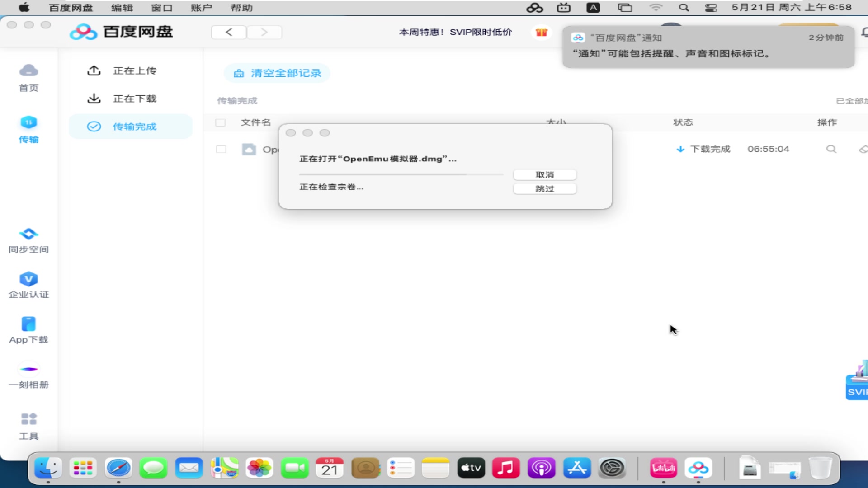Click the SVIP floating badge
Screen dimensions: 868x488
click(857, 380)
